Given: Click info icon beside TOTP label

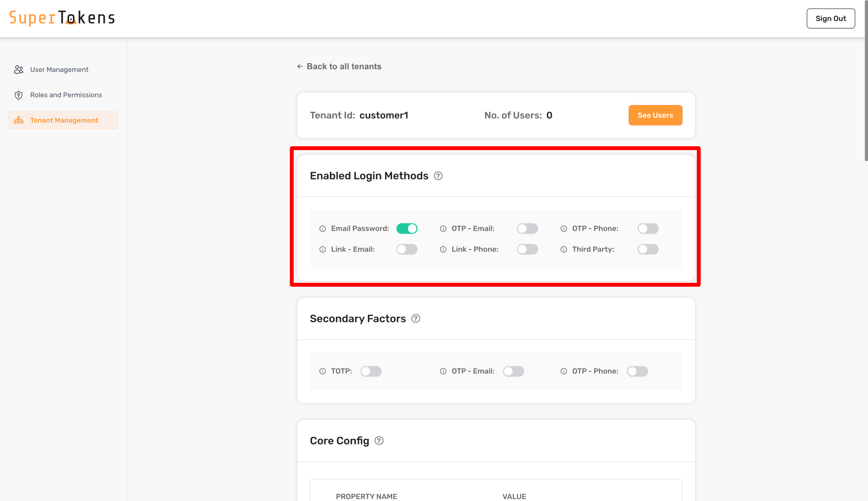Looking at the screenshot, I should coord(323,372).
